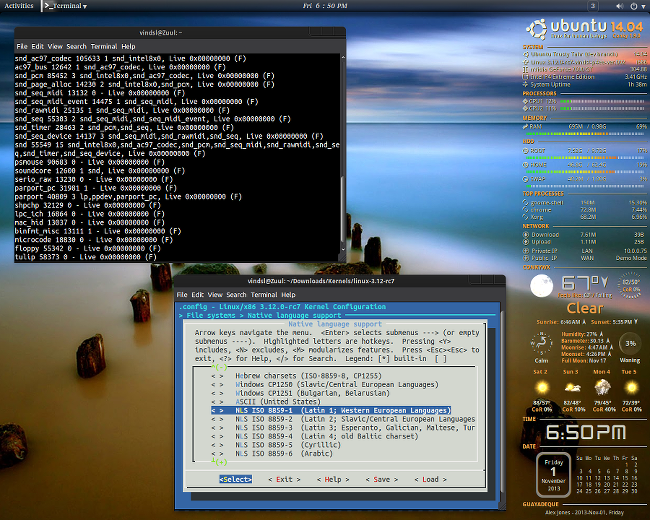Viewport: 650px width, 520px height.
Task: Click the 'floppy 55342' line in the terminal
Action: point(87,248)
